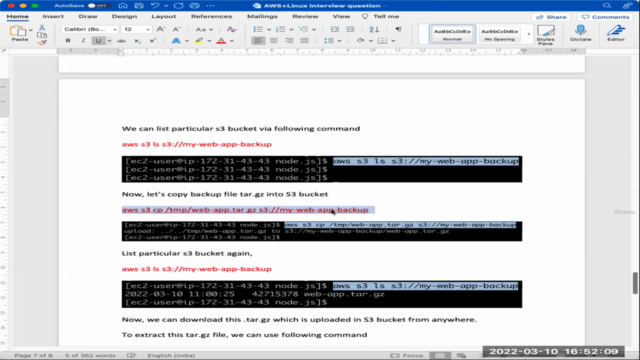Redo action with circular arrow icon
This screenshot has width=640, height=360.
[178, 6]
